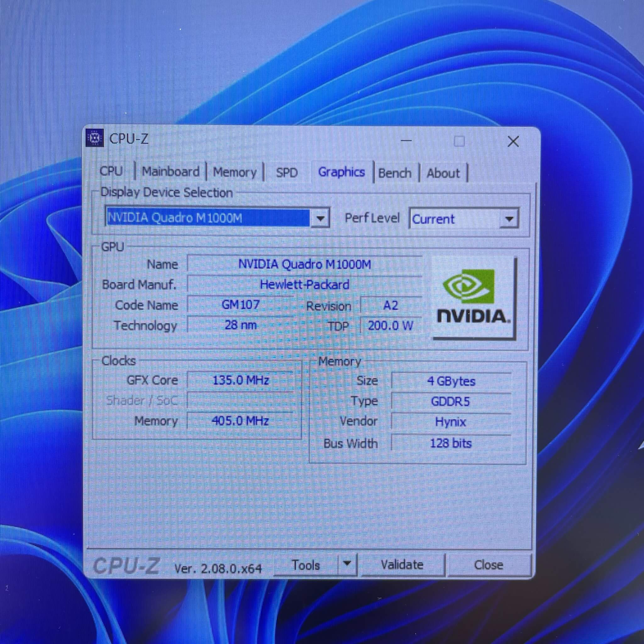Viewport: 644px width, 644px height.
Task: Click the 405.0 MHz memory clock value
Action: [241, 421]
